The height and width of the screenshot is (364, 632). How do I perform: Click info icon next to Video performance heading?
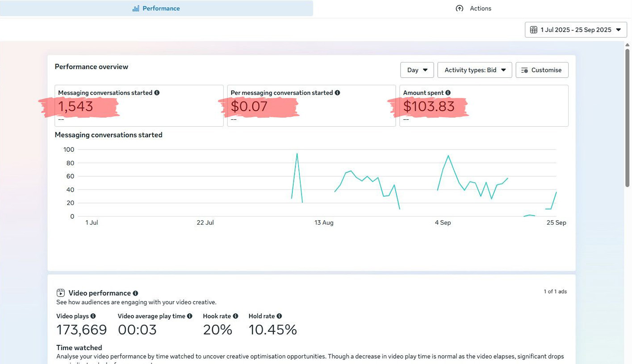[135, 293]
